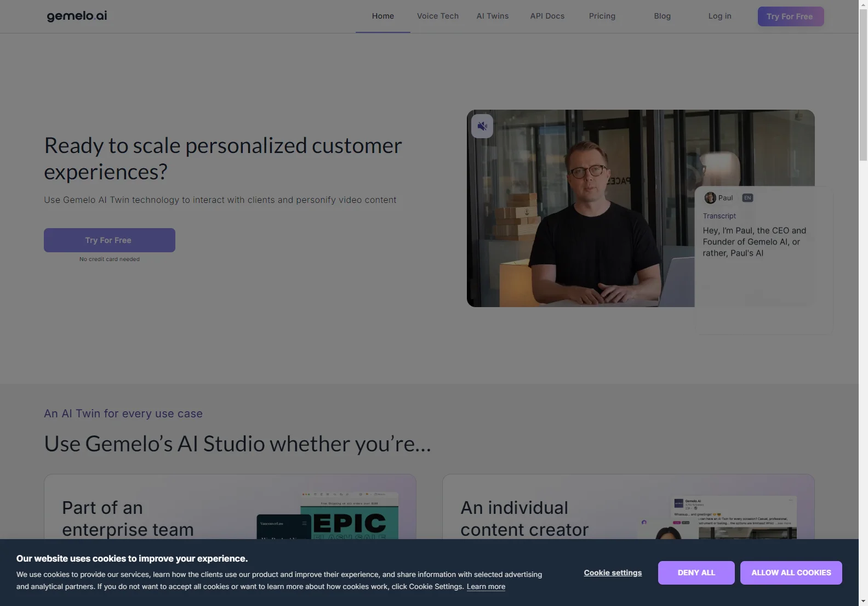This screenshot has height=606, width=868.
Task: Click Log in
Action: tap(720, 16)
